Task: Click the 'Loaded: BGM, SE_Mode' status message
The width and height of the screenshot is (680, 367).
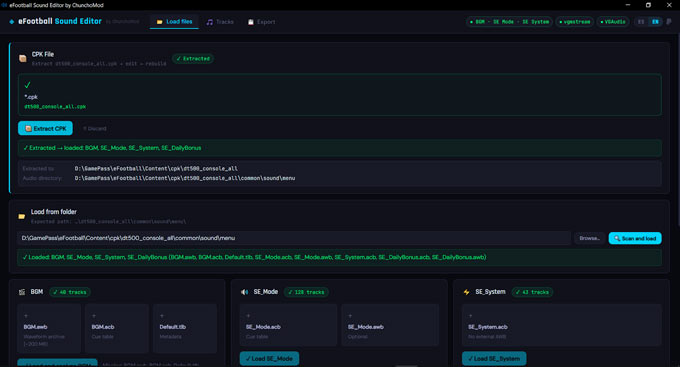Action: click(x=340, y=257)
